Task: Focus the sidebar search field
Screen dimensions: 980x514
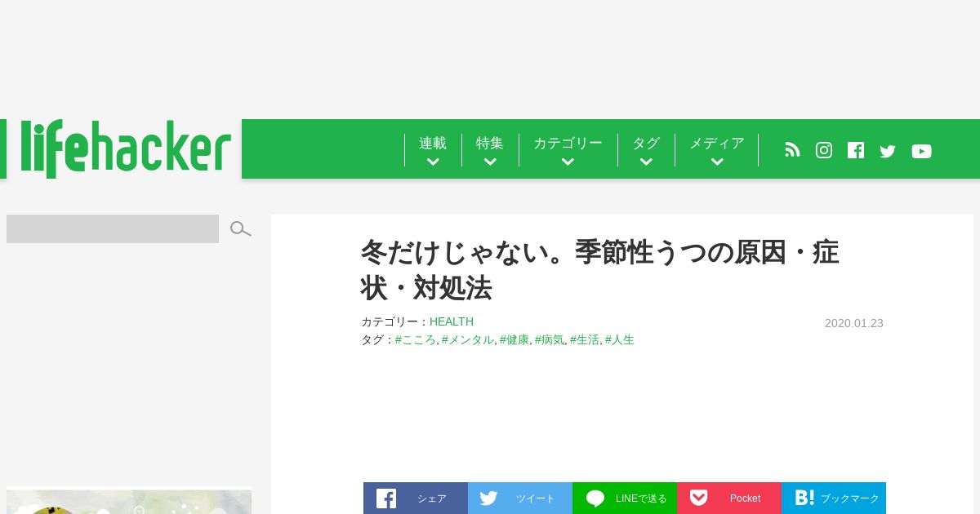Action: [113, 229]
